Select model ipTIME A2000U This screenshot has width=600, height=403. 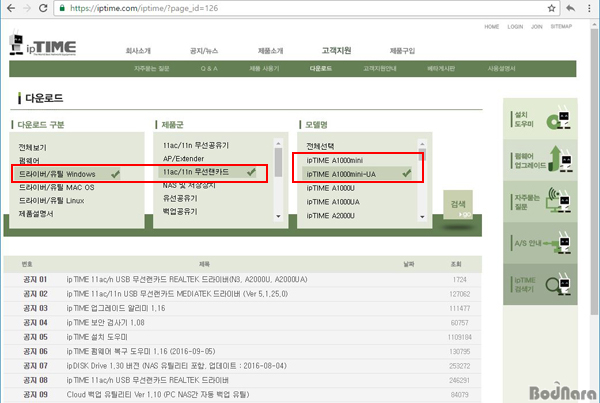point(330,216)
